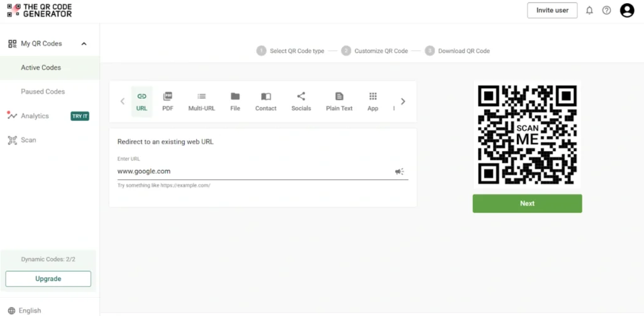Open the Analytics section
This screenshot has height=316, width=644.
pos(35,116)
